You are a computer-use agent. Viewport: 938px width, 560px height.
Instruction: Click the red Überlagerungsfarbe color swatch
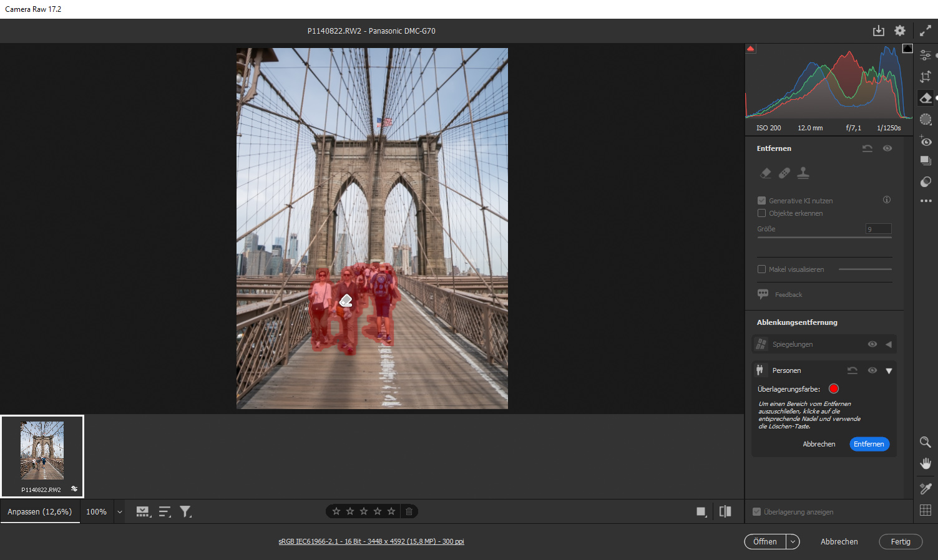(x=833, y=389)
